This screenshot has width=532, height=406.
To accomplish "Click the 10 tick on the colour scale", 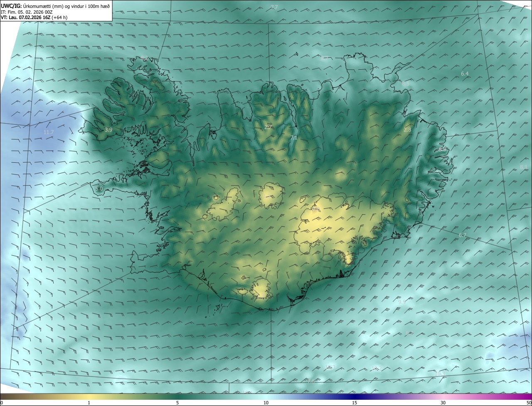I will pyautogui.click(x=266, y=403).
